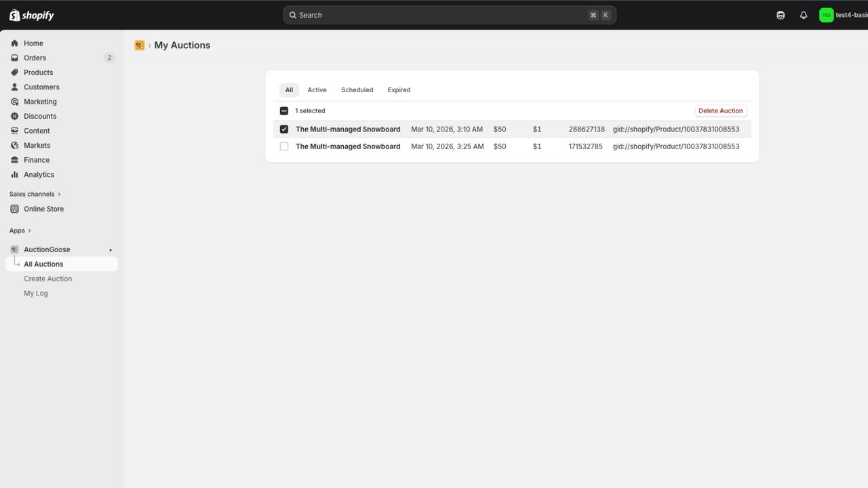Click the Discounts badge icon
Image resolution: width=868 pixels, height=488 pixels.
pyautogui.click(x=15, y=116)
